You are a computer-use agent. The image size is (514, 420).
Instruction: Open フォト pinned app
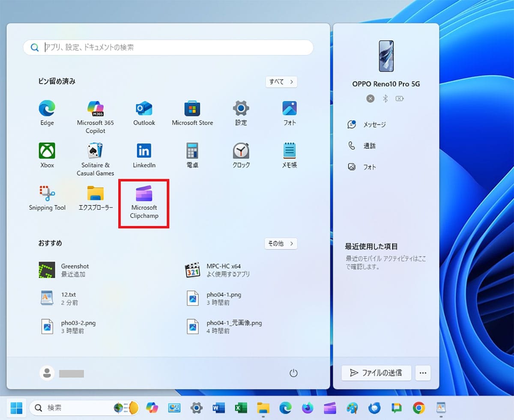pos(290,113)
